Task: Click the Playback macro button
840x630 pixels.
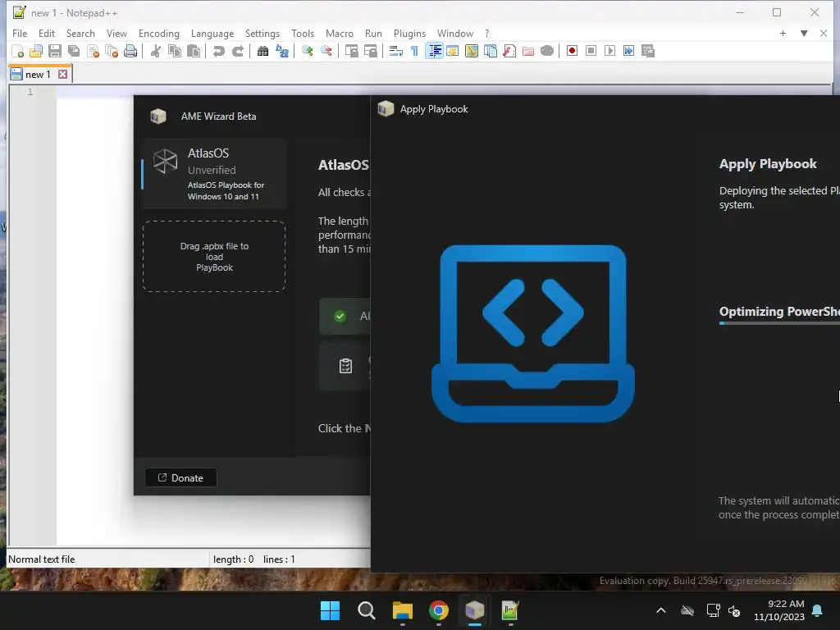Action: pyautogui.click(x=609, y=51)
